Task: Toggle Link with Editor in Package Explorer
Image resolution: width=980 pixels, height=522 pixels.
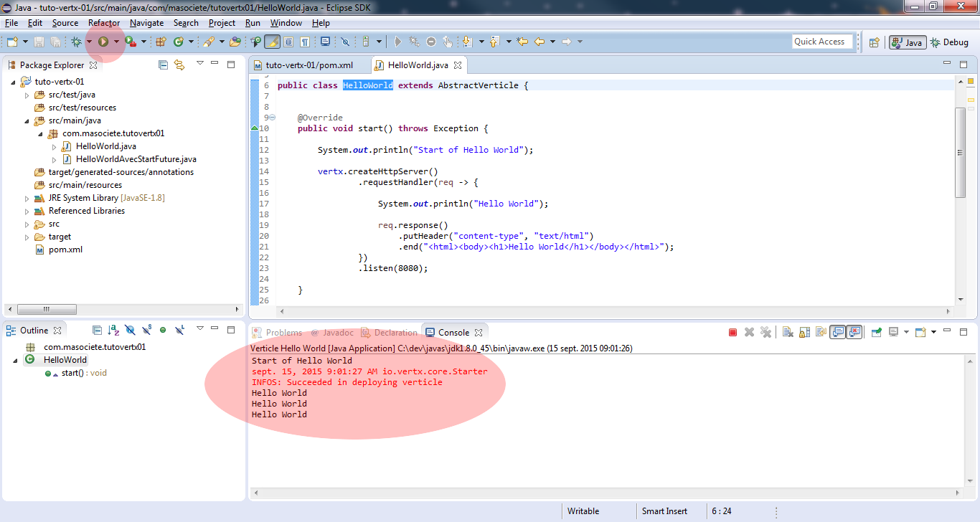Action: coord(179,65)
